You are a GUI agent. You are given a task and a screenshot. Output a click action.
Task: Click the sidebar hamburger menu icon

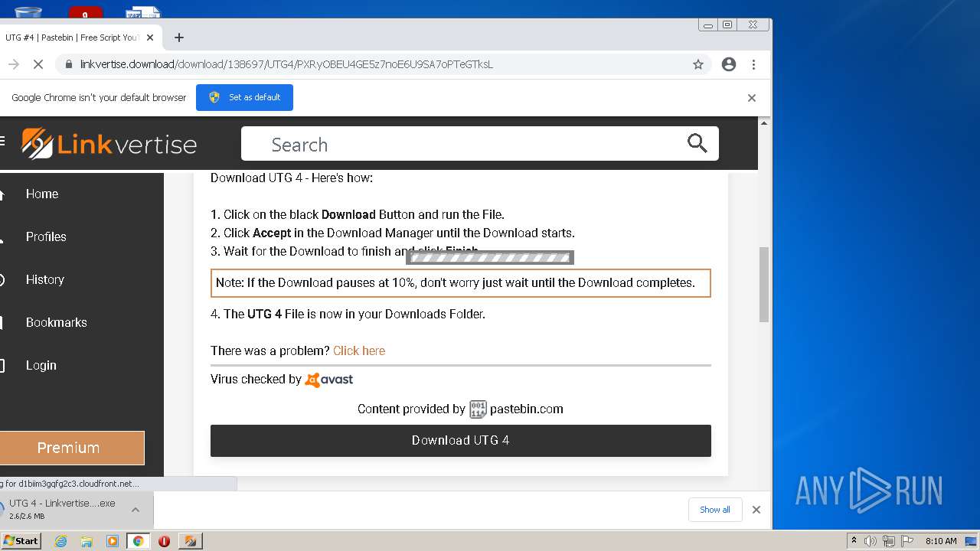pos(2,142)
